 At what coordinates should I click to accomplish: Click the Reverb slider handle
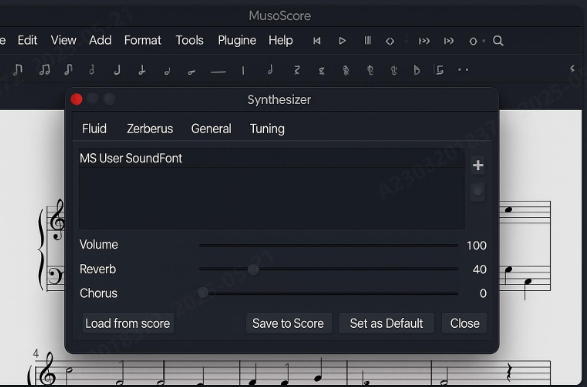coord(253,269)
